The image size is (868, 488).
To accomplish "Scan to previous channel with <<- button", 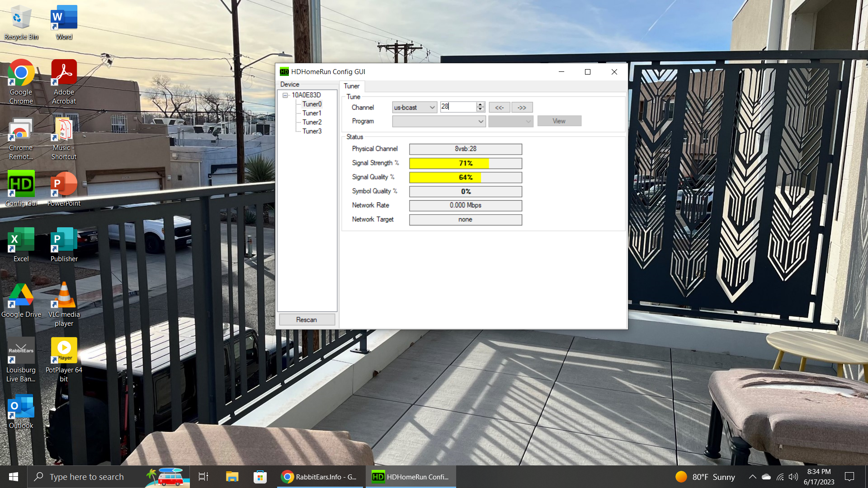I will (500, 108).
